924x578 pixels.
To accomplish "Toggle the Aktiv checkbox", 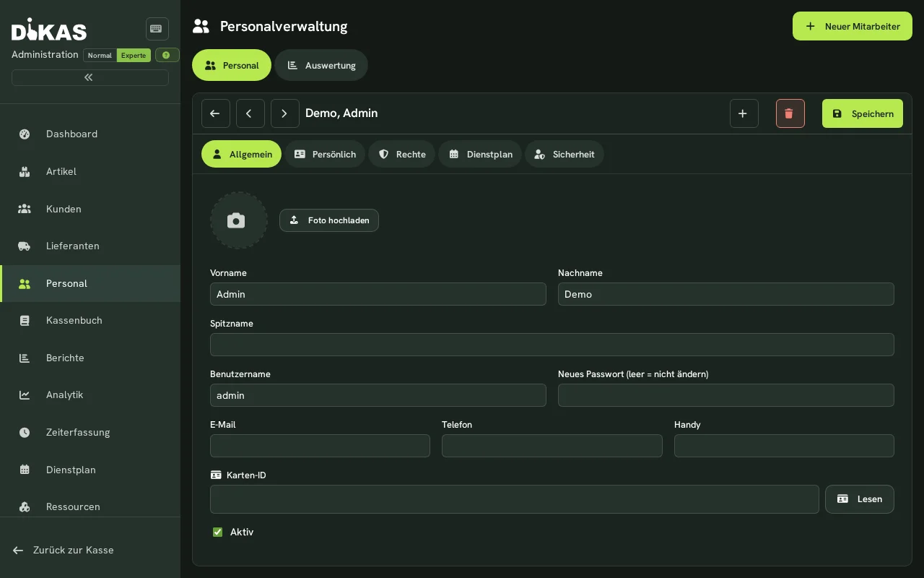I will tap(217, 532).
